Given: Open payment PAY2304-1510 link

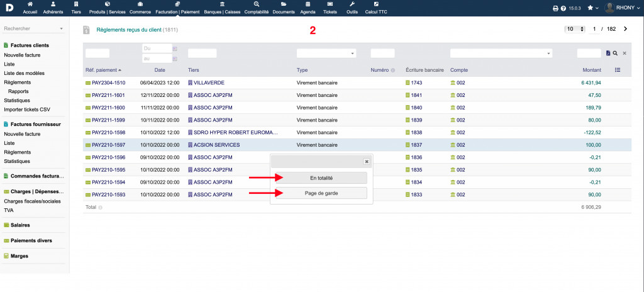Looking at the screenshot, I should [108, 83].
